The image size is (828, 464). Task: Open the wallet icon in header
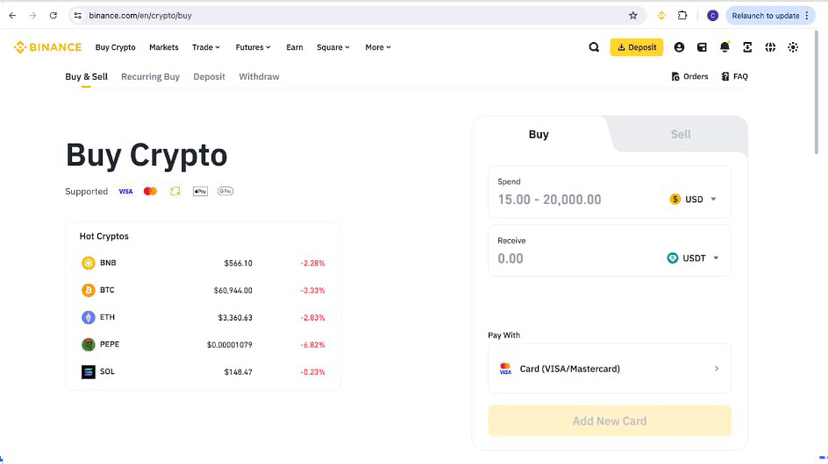coord(702,47)
